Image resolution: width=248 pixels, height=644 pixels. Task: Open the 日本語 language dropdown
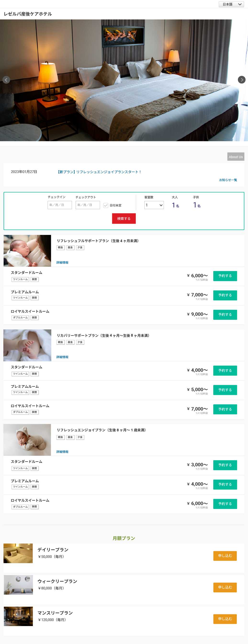click(x=231, y=4)
